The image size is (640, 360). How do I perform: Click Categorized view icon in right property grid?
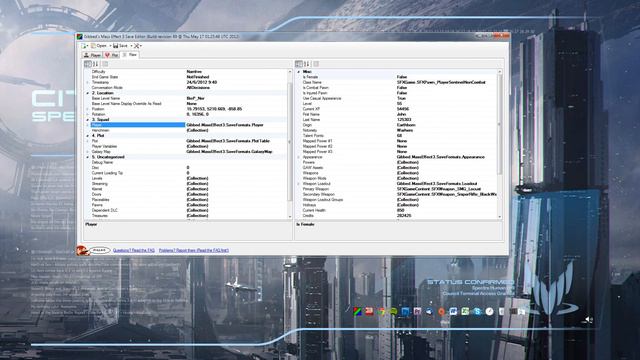299,64
